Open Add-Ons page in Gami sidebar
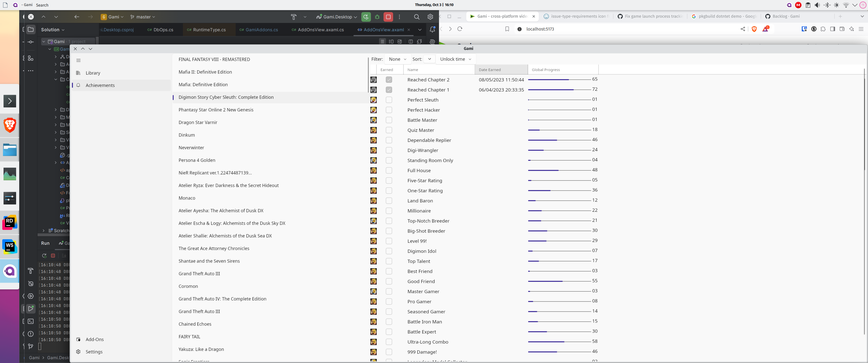Image resolution: width=868 pixels, height=363 pixels. point(94,339)
